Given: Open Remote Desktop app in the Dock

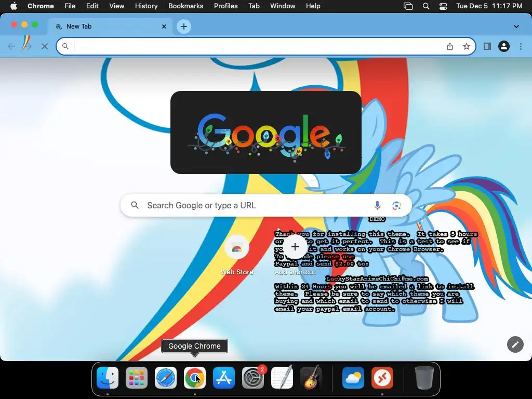Looking at the screenshot, I should pyautogui.click(x=382, y=378).
